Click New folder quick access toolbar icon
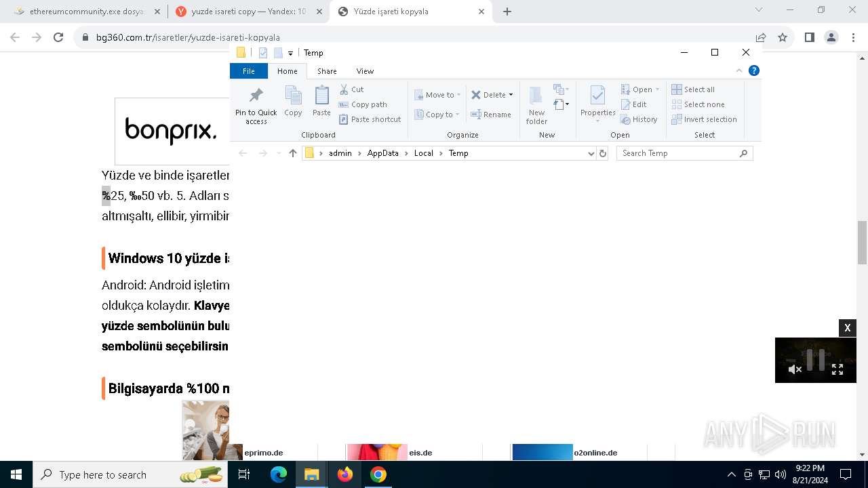 pyautogui.click(x=278, y=53)
